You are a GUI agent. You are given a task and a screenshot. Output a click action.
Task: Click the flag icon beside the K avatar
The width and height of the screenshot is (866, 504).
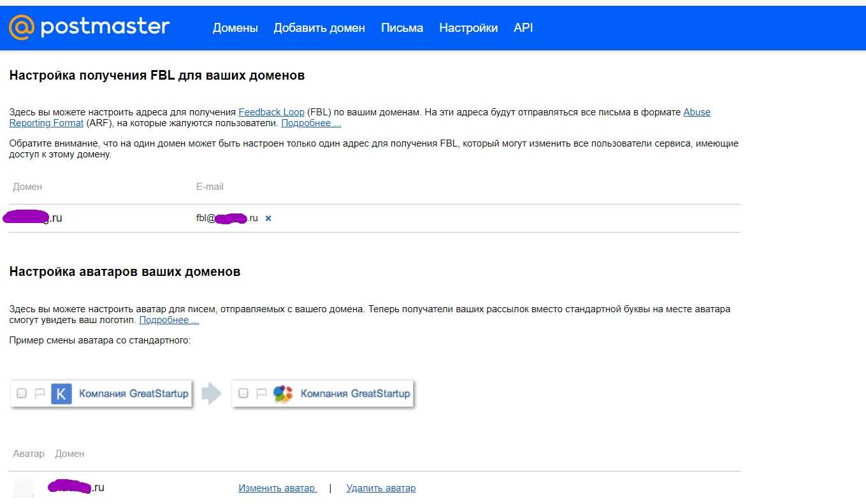point(40,394)
